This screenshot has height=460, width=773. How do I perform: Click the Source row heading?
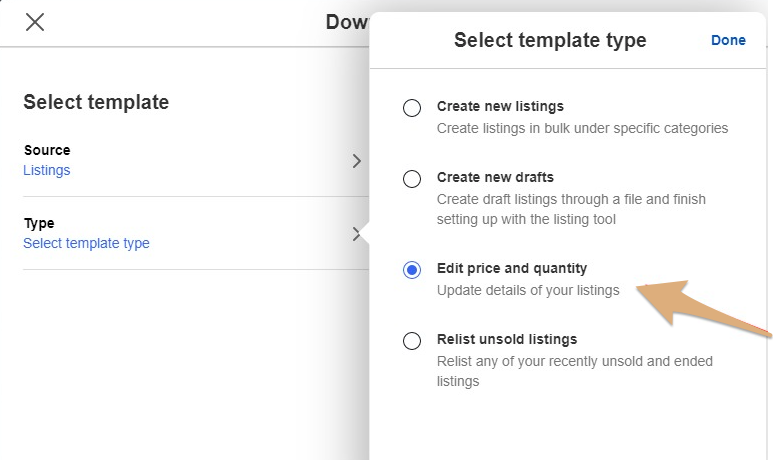pos(47,150)
